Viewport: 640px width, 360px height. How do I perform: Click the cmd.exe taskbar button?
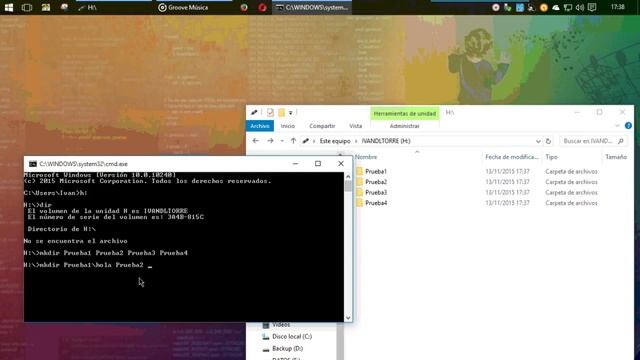click(x=312, y=7)
